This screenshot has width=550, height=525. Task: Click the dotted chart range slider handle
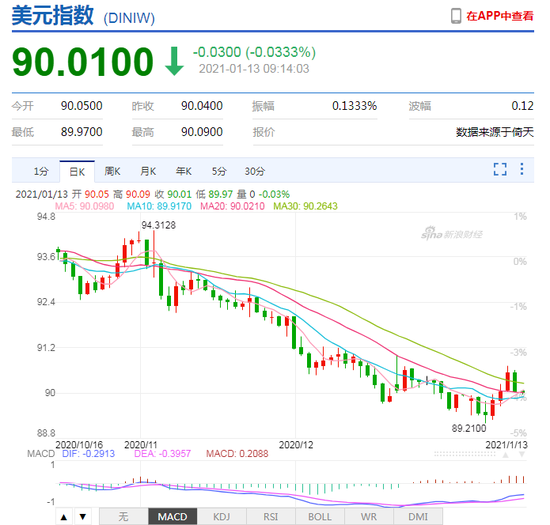point(464,454)
